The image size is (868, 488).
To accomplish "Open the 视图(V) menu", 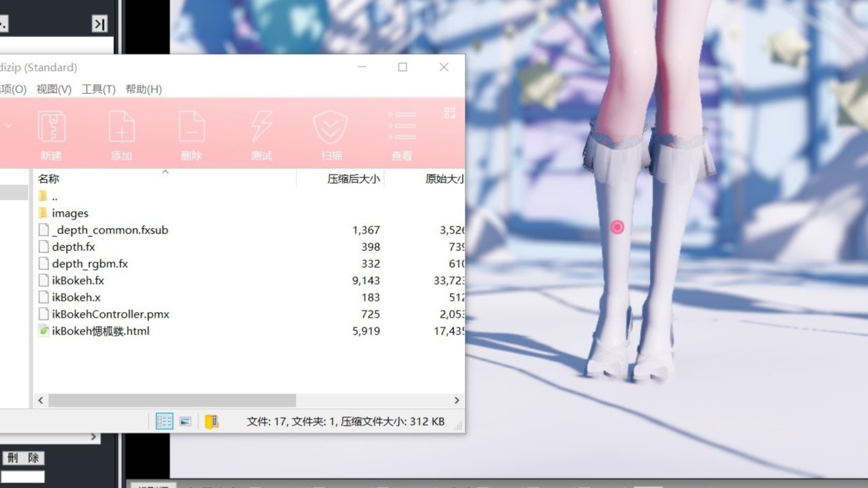I will pos(54,89).
